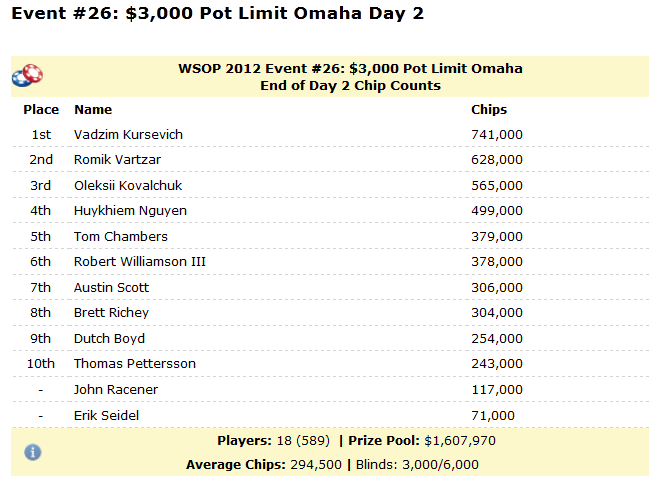Click player name John Racener

pyautogui.click(x=116, y=390)
